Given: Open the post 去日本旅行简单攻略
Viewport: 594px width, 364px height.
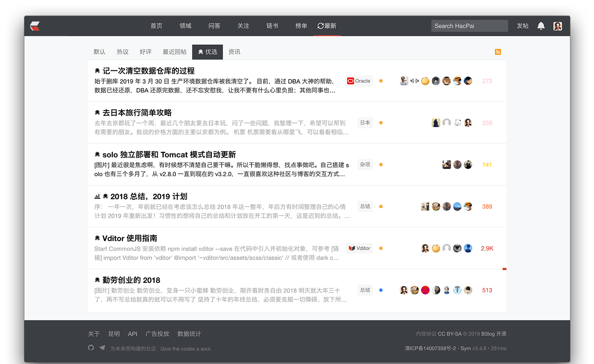Looking at the screenshot, I should pyautogui.click(x=137, y=113).
